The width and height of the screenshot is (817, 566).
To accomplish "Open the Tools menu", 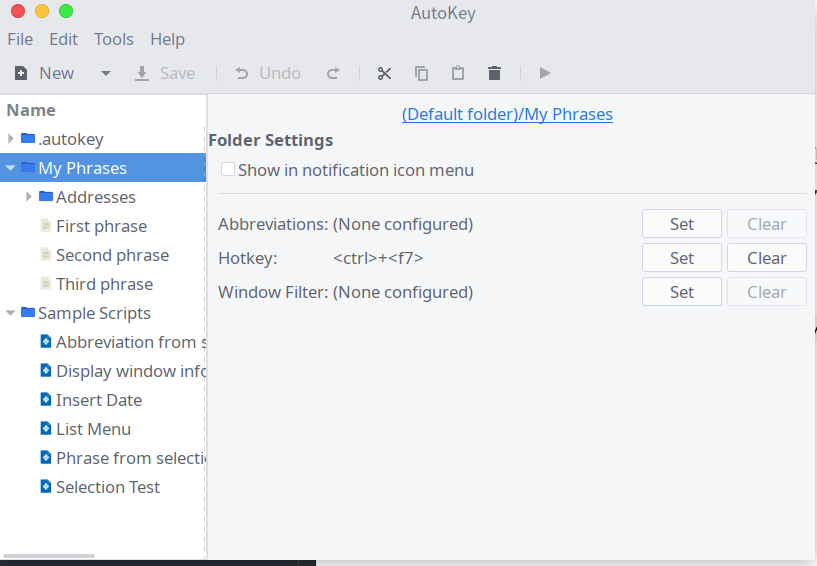I will 114,39.
